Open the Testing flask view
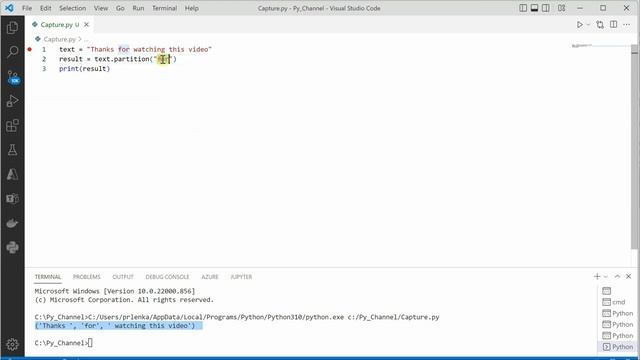Image resolution: width=640 pixels, height=360 pixels. coord(12,150)
